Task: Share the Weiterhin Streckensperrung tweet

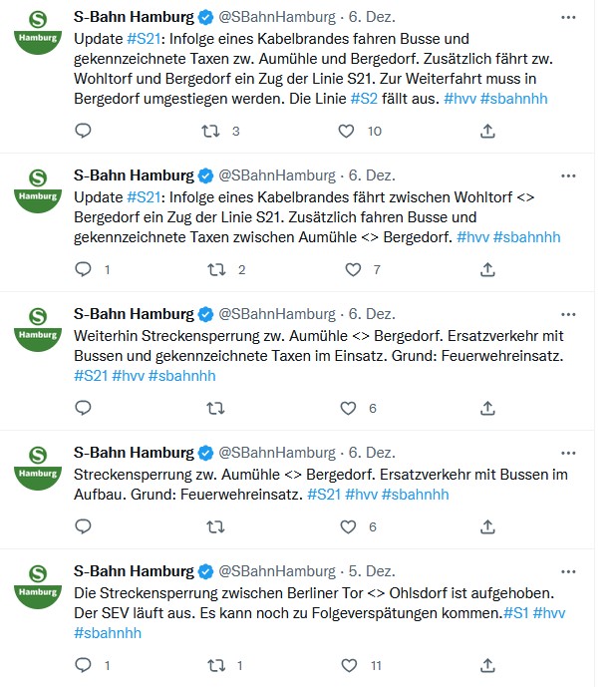Action: click(487, 408)
